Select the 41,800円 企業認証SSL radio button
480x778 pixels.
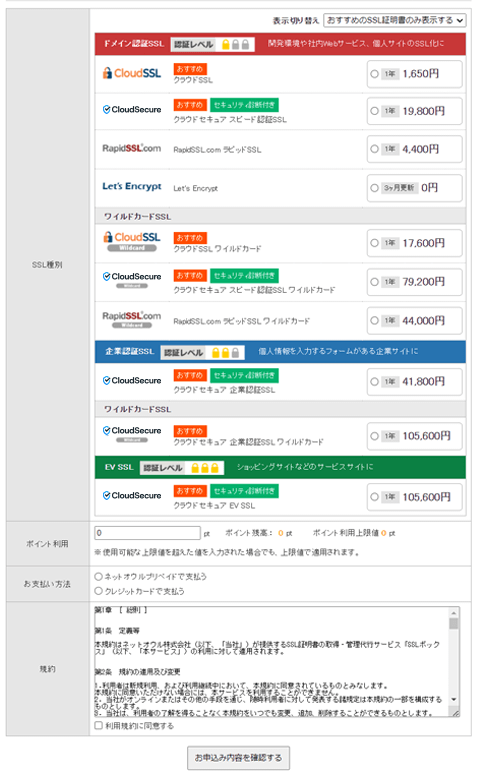[374, 382]
